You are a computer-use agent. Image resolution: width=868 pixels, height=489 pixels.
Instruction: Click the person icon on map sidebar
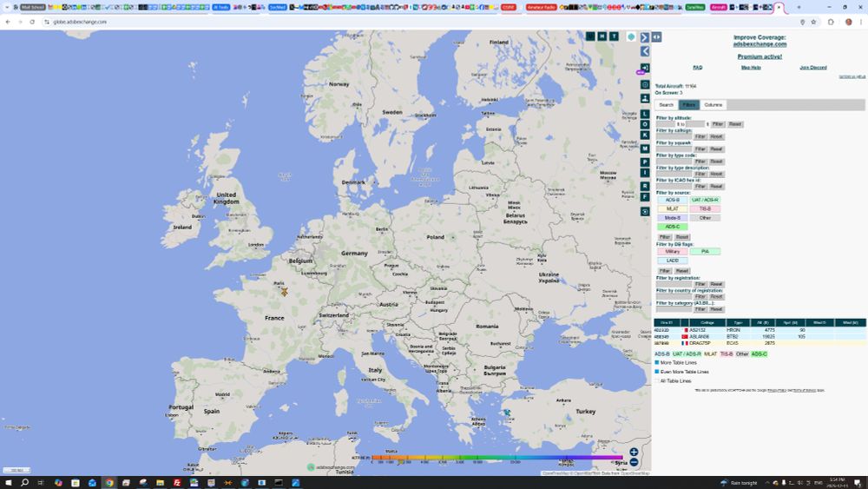point(645,98)
